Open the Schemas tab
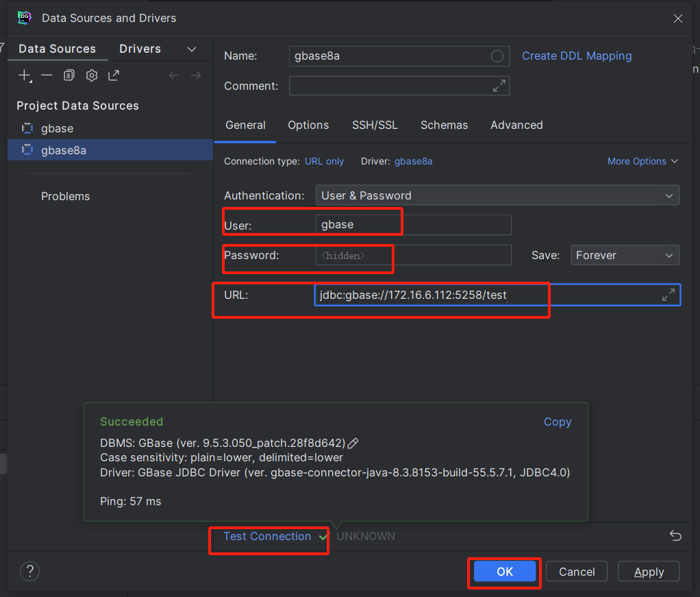Viewport: 700px width, 597px height. (x=445, y=125)
